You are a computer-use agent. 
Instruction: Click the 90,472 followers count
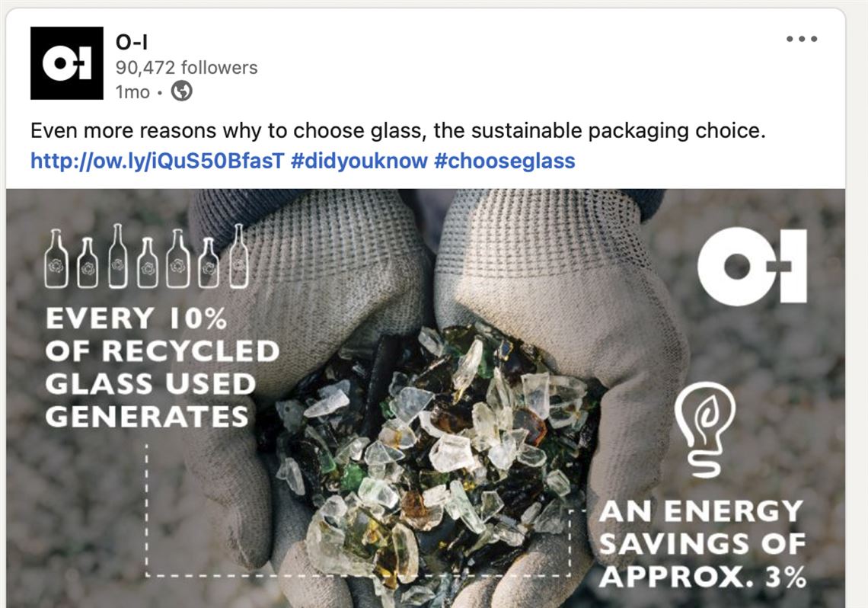click(x=187, y=68)
